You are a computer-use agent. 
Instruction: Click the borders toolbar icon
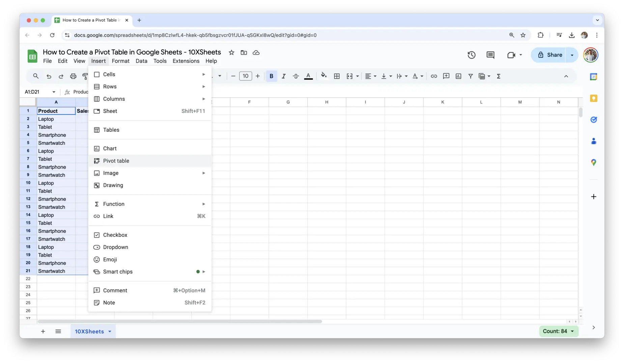(336, 76)
